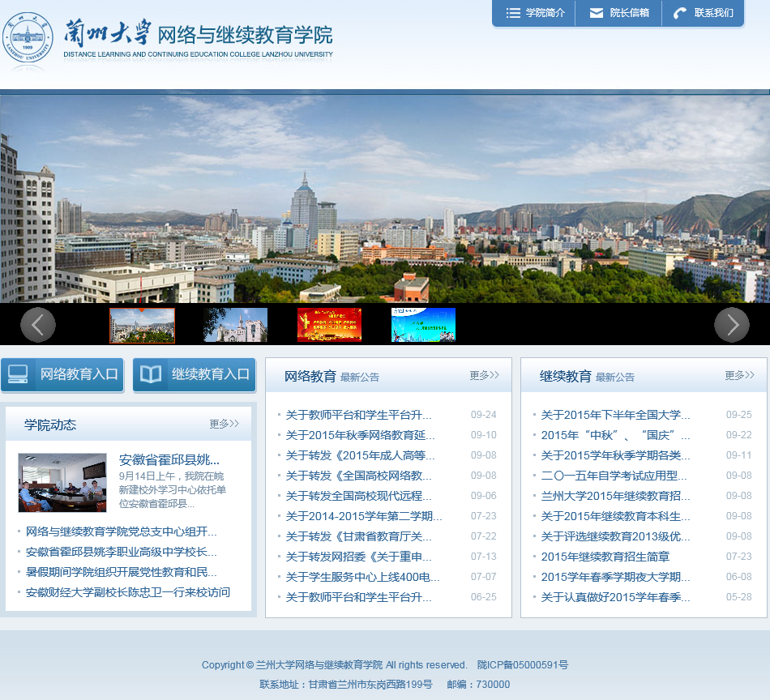Open notice 关于2015年下半年全国大学...
Image resolution: width=770 pixels, height=700 pixels.
(615, 415)
